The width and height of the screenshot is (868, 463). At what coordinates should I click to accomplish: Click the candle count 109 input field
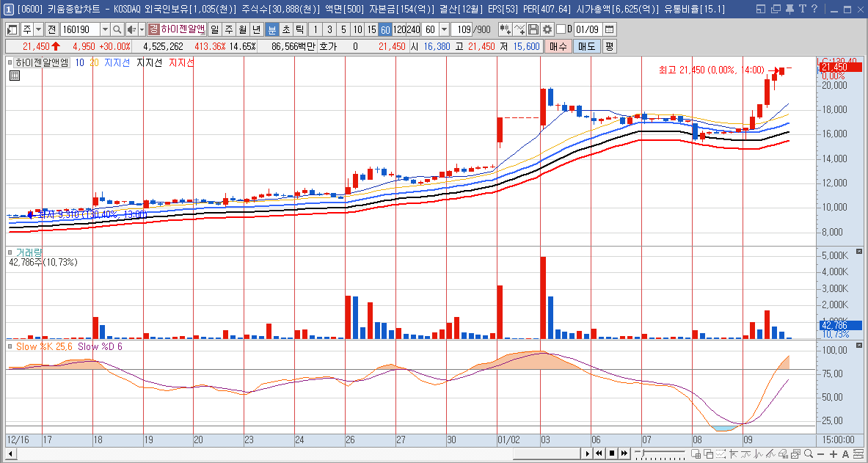coord(462,29)
